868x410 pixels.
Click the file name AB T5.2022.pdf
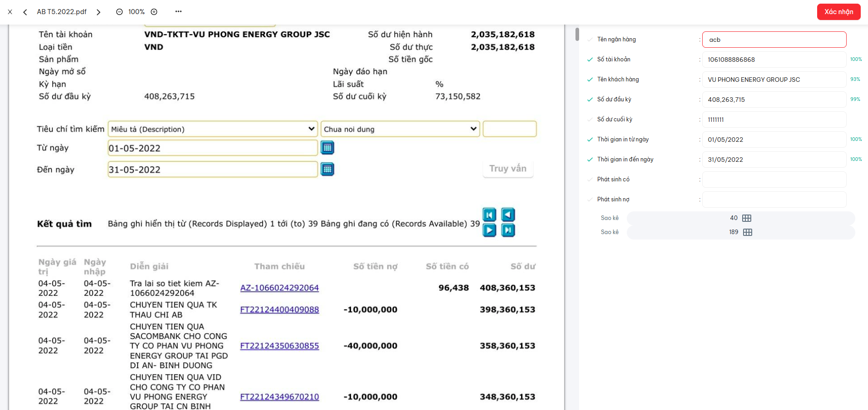coord(62,12)
